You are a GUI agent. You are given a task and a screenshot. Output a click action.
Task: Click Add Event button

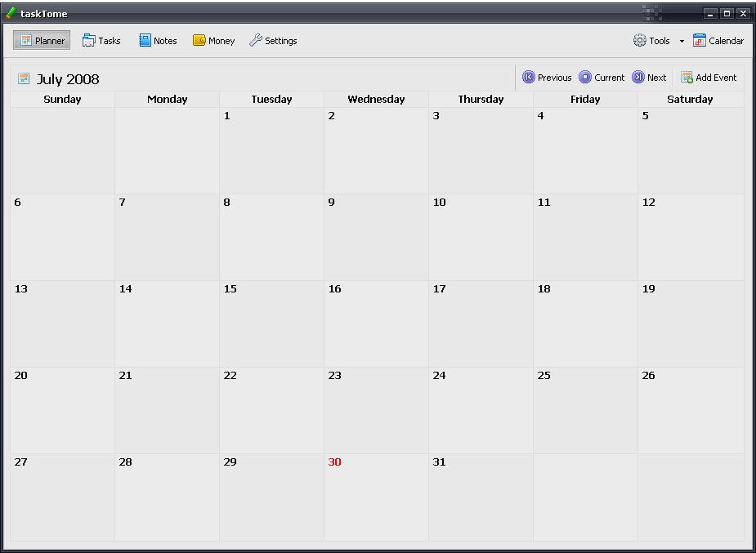[709, 77]
